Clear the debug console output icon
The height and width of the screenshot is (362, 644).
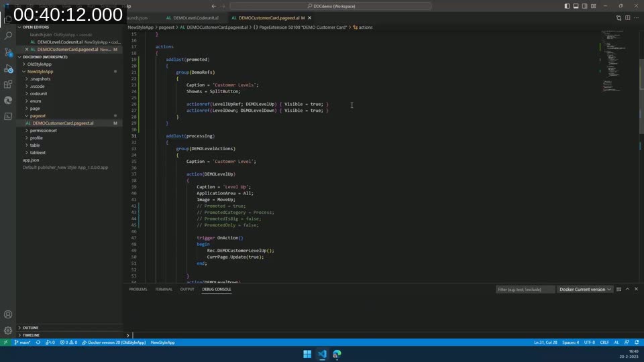[619, 290]
